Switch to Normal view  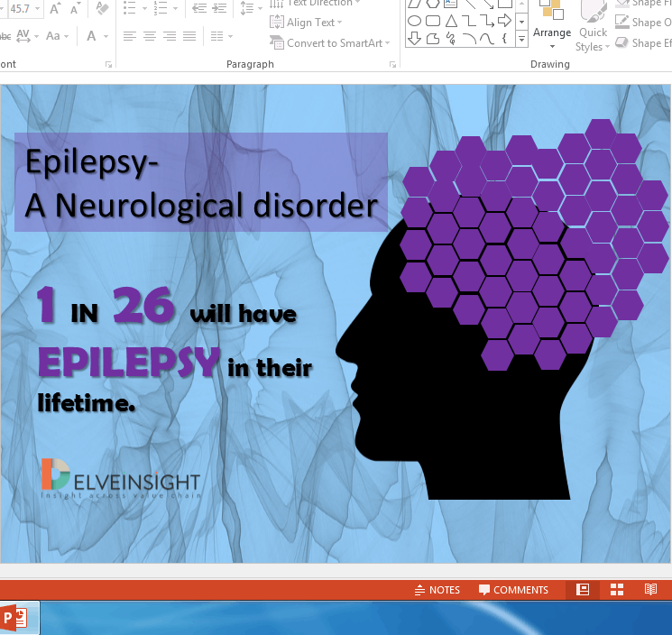[583, 590]
